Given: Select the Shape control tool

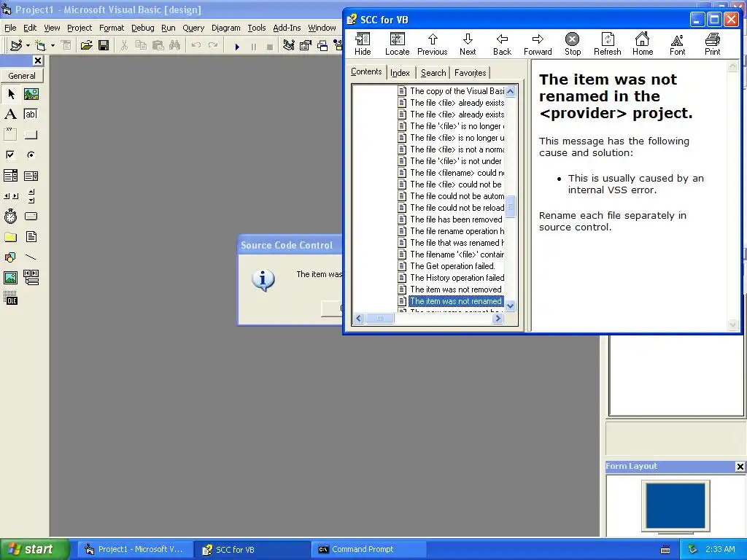Looking at the screenshot, I should (x=10, y=257).
